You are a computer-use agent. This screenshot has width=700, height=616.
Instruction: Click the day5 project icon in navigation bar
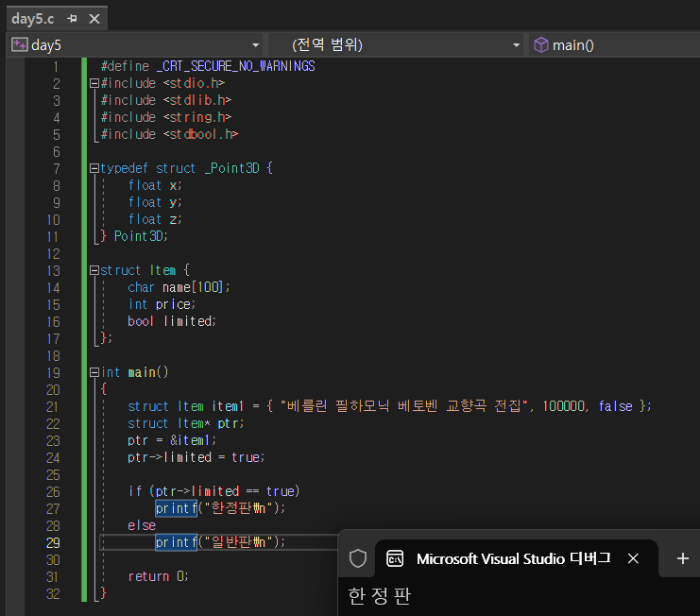click(x=19, y=44)
